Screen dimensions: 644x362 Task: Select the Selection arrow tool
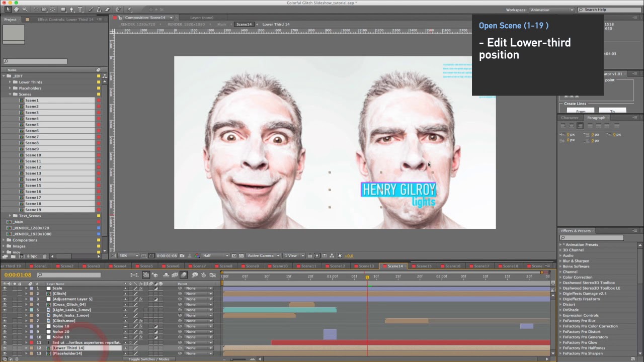click(x=8, y=10)
